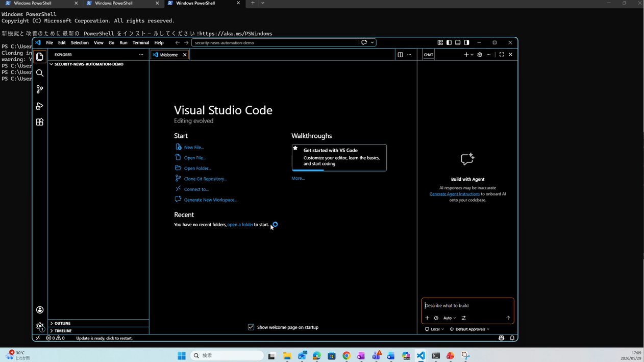Open the Go menu

tap(111, 43)
